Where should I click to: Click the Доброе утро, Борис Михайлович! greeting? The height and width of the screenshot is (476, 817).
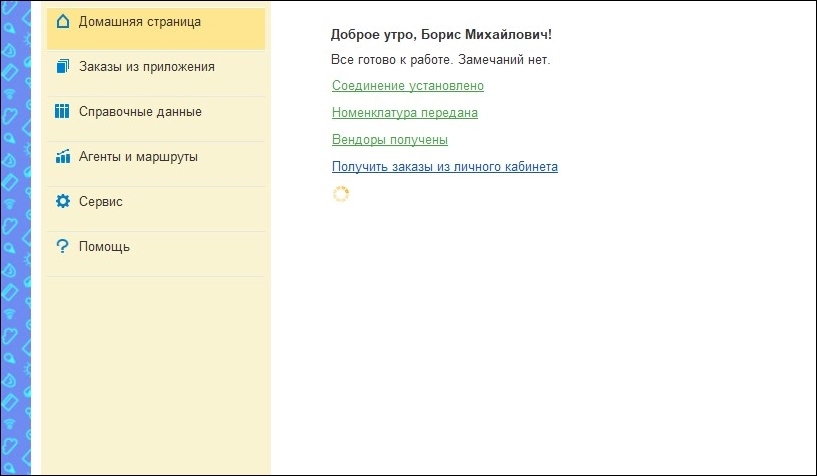pyautogui.click(x=441, y=34)
